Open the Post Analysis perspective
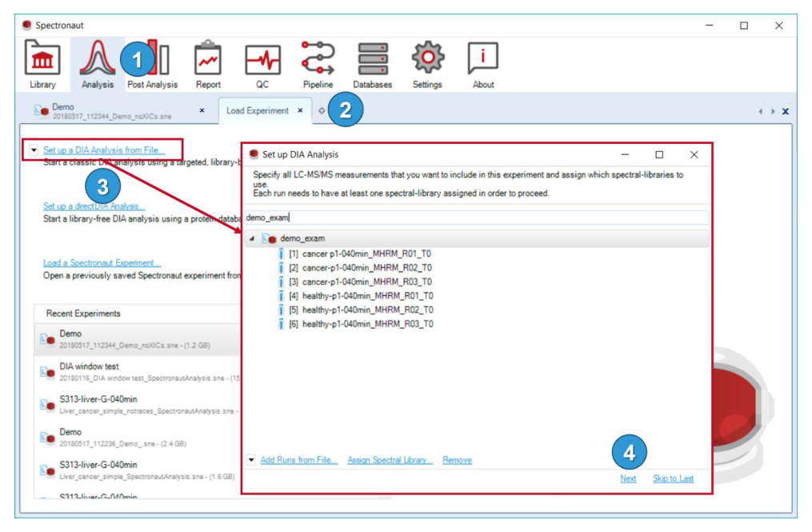The image size is (812, 532). click(152, 64)
